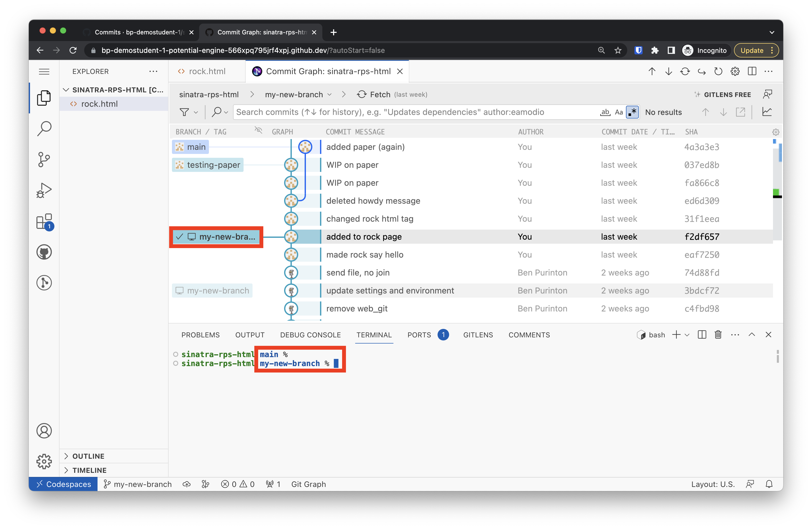Open the Explorer view in activity bar
This screenshot has height=529, width=812.
44,98
